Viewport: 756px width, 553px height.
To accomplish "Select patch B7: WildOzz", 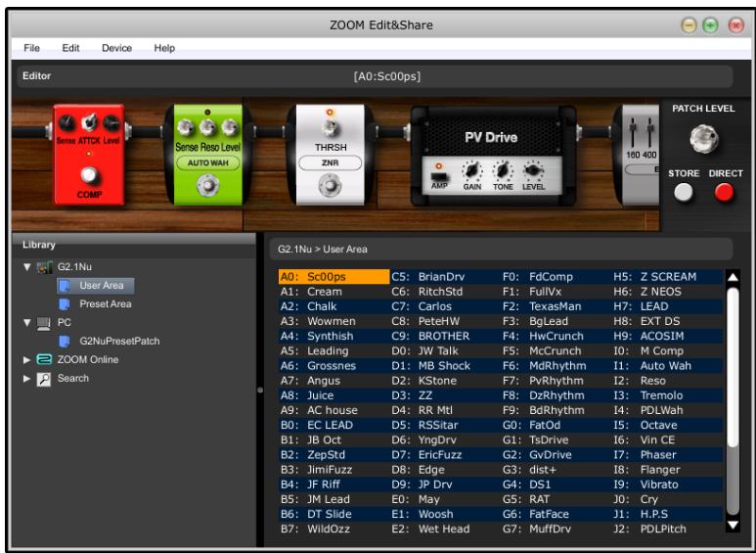I will 334,529.
